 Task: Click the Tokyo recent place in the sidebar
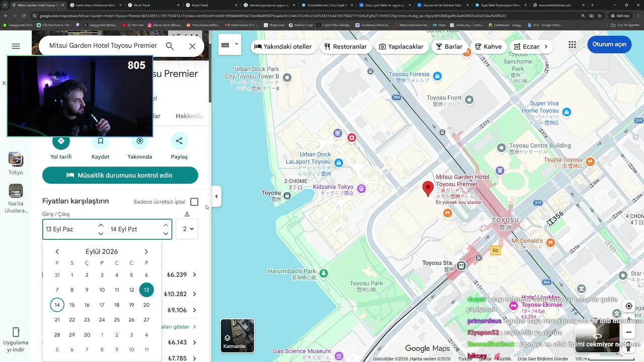[16, 163]
